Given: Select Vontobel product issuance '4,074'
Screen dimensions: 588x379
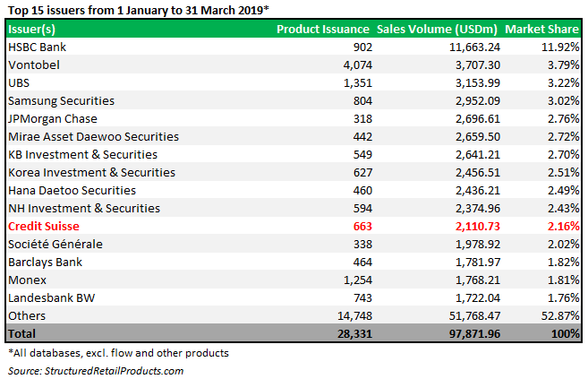Looking at the screenshot, I should pyautogui.click(x=358, y=65).
